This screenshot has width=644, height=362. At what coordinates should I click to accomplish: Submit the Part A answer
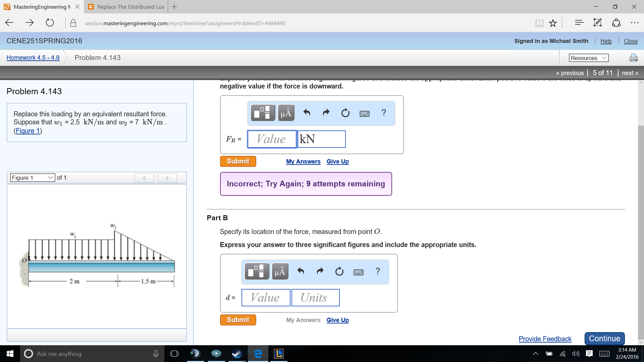tap(238, 161)
